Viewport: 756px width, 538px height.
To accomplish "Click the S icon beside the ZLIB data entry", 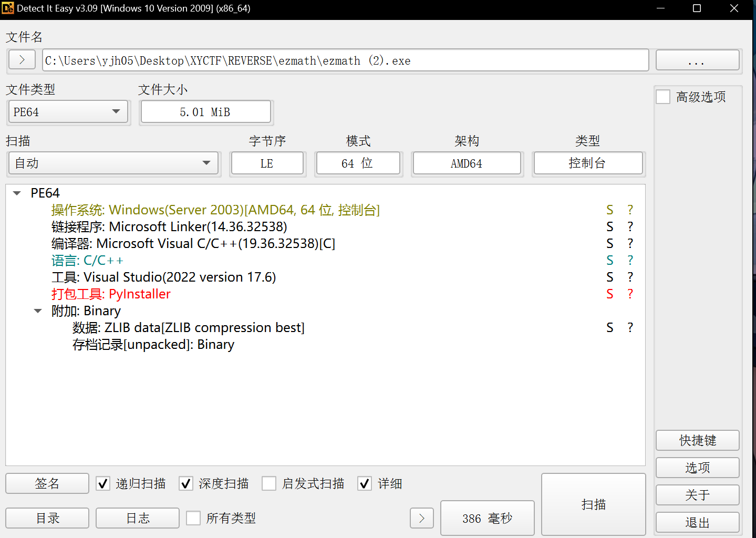I will pyautogui.click(x=609, y=327).
